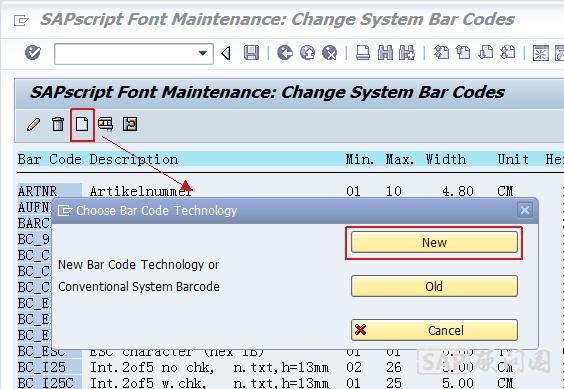Screen dimensions: 564x389
Task: Click the trash can Delete icon
Action: pyautogui.click(x=58, y=124)
